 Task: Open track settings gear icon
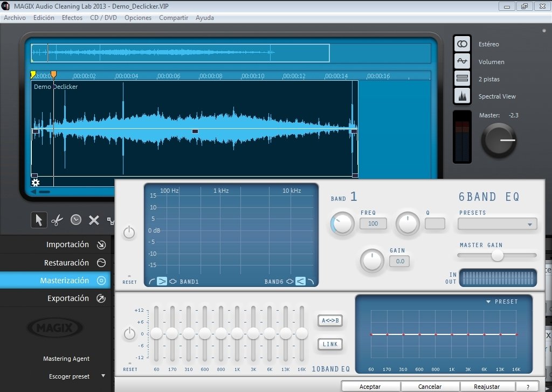tap(35, 183)
